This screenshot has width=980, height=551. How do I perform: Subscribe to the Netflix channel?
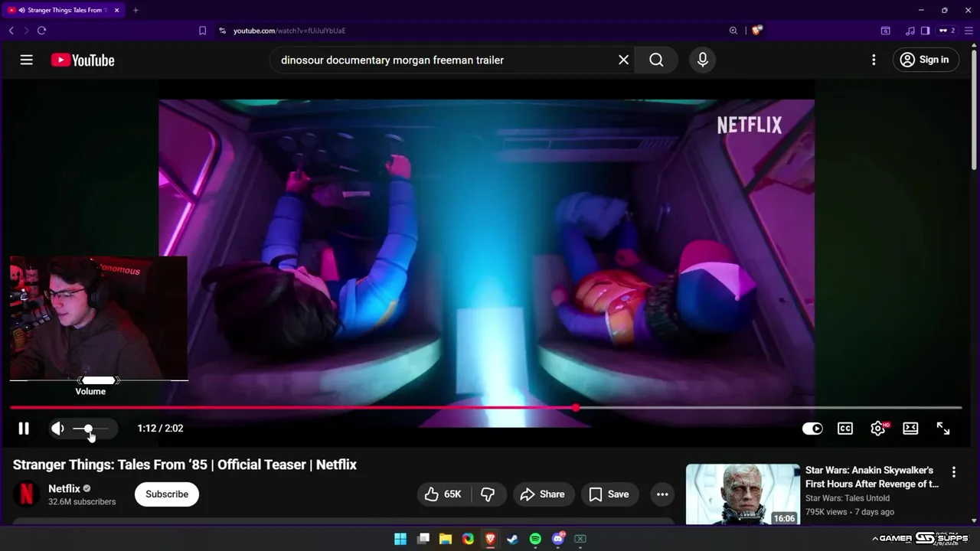167,494
